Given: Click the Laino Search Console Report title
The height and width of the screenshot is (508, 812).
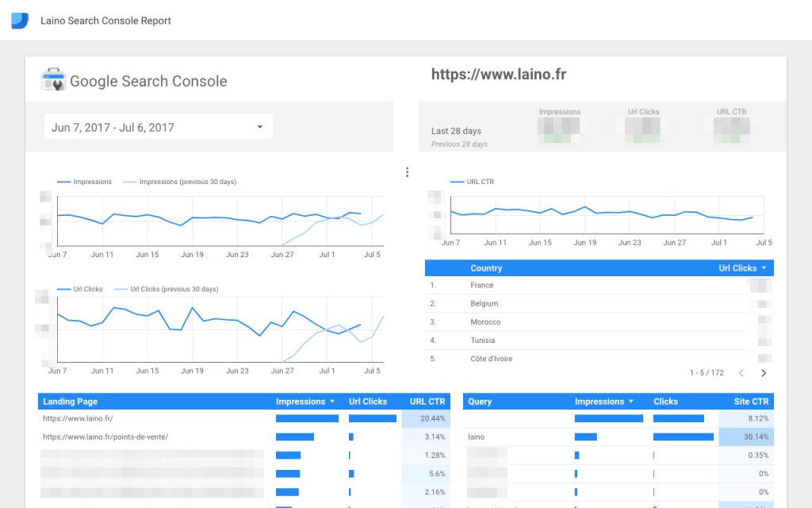Looking at the screenshot, I should (x=105, y=21).
